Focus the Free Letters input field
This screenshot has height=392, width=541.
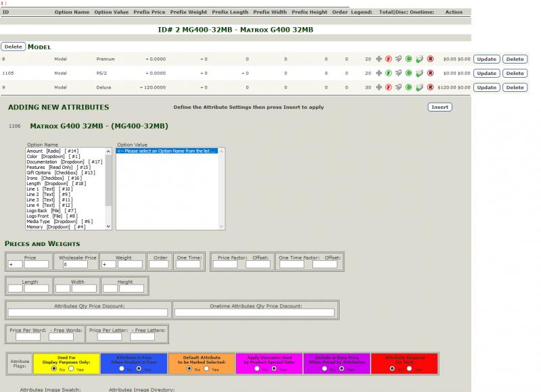[x=142, y=337]
